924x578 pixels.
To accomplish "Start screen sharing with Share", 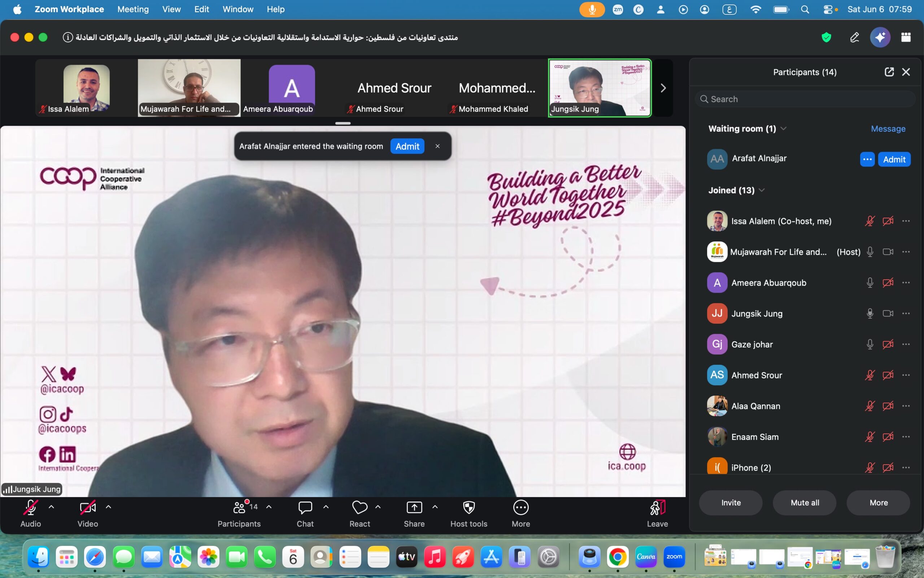I will click(414, 514).
